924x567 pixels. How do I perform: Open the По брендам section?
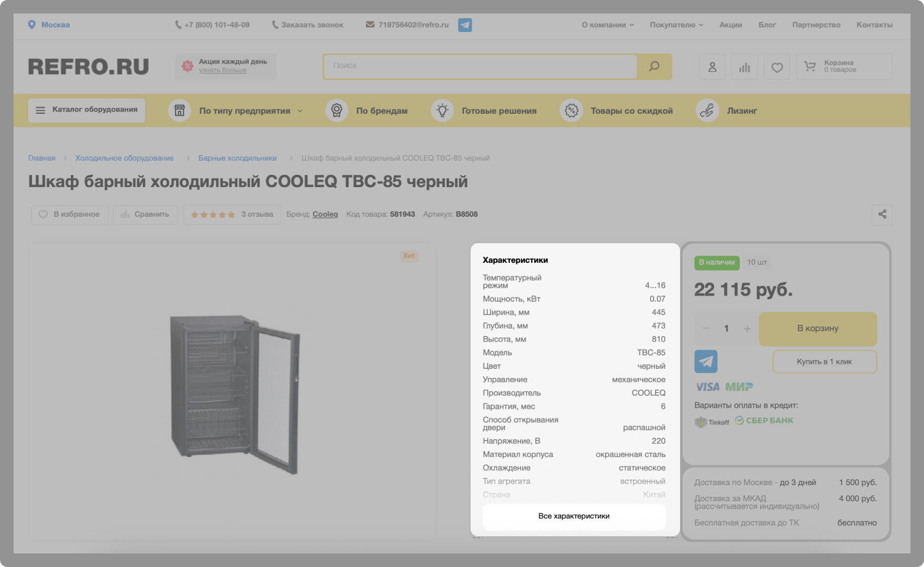(x=382, y=111)
